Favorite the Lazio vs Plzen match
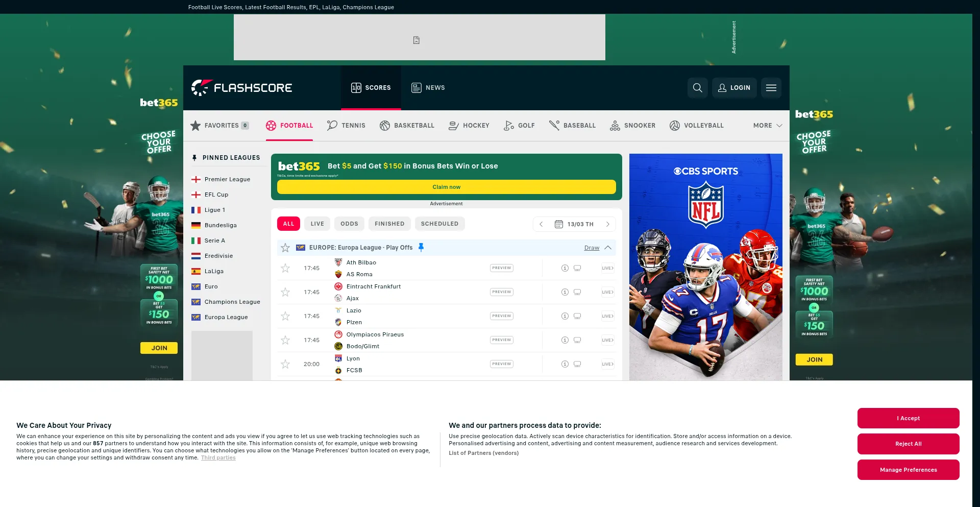 click(x=285, y=316)
